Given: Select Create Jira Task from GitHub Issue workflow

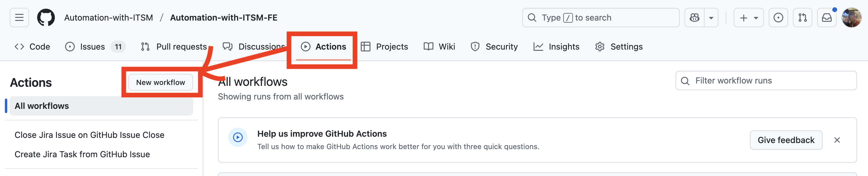Looking at the screenshot, I should 82,154.
